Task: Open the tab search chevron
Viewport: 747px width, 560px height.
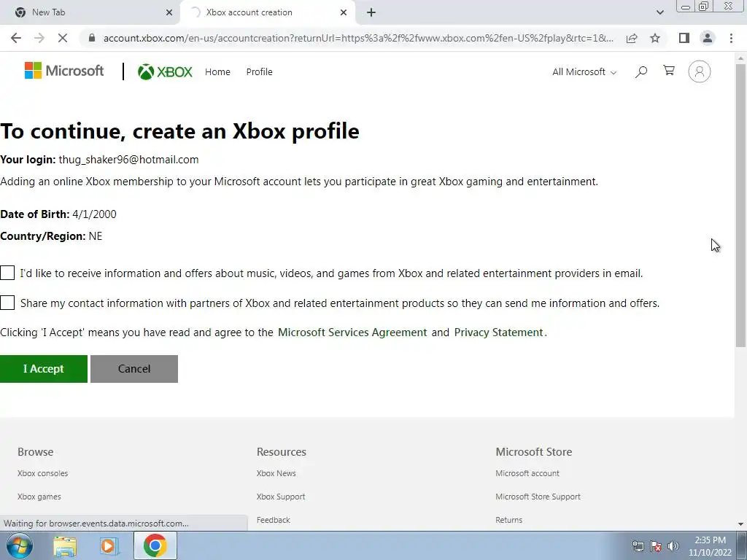Action: 659,12
